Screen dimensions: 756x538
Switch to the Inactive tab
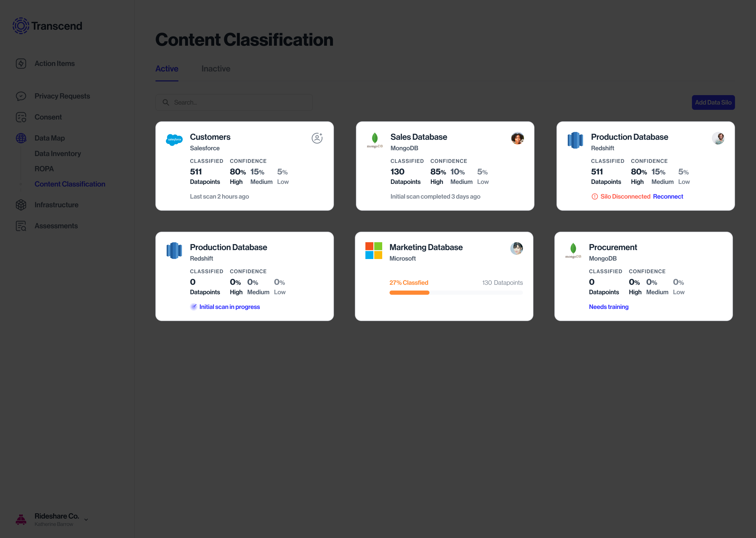[216, 69]
